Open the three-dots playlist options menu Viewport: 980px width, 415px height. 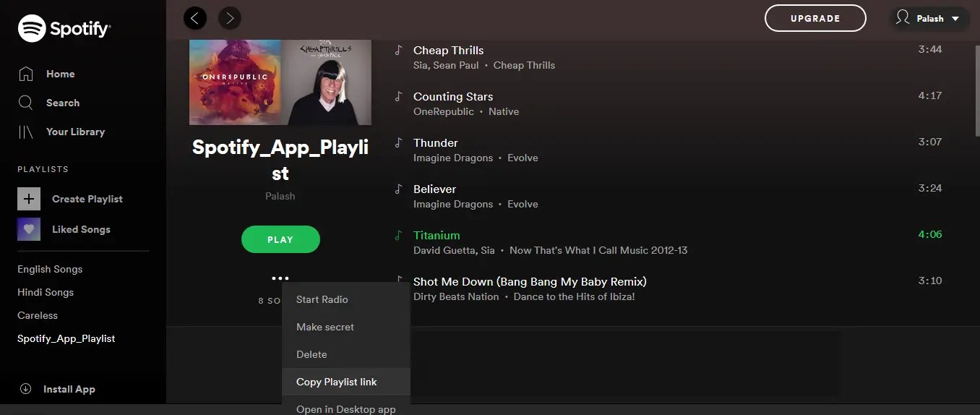(x=280, y=278)
